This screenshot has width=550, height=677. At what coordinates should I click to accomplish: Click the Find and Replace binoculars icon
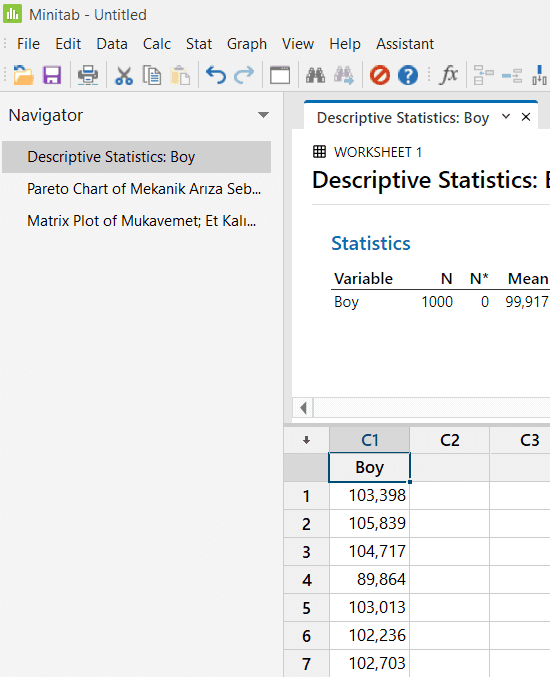(x=344, y=75)
